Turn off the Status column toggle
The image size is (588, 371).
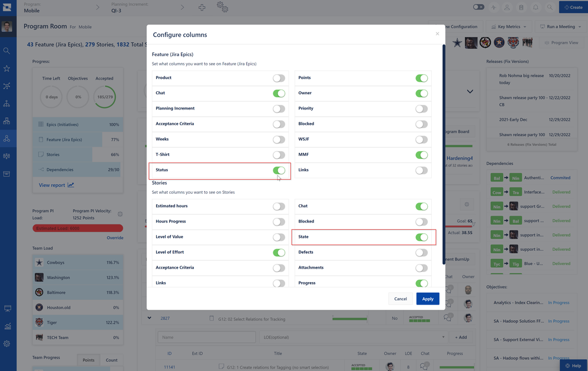point(279,170)
